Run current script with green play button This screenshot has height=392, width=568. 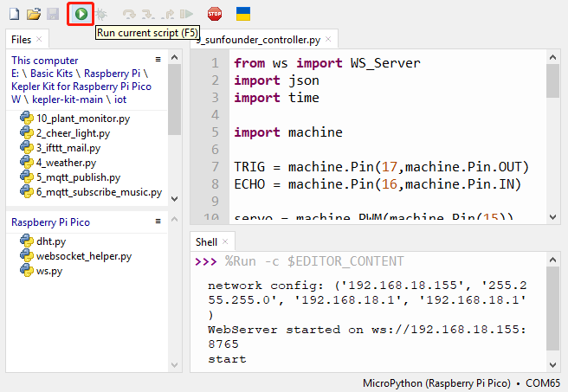coord(81,14)
